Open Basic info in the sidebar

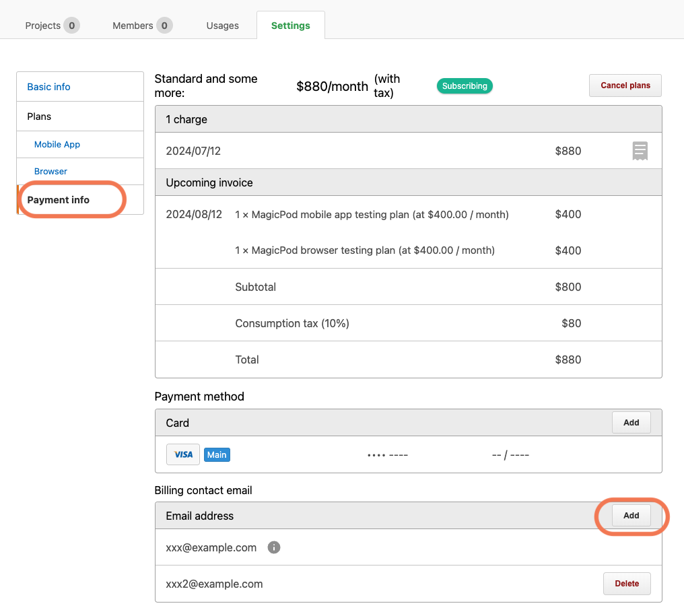80,86
